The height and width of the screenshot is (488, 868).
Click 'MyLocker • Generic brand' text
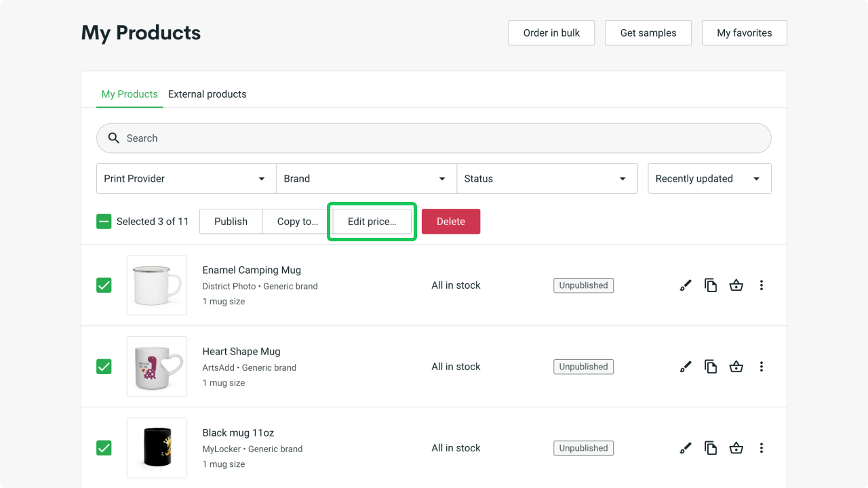[252, 449]
